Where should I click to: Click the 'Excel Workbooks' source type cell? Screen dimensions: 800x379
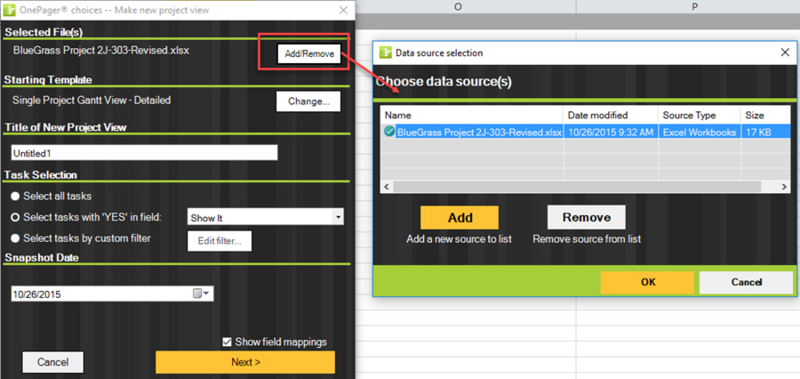699,133
